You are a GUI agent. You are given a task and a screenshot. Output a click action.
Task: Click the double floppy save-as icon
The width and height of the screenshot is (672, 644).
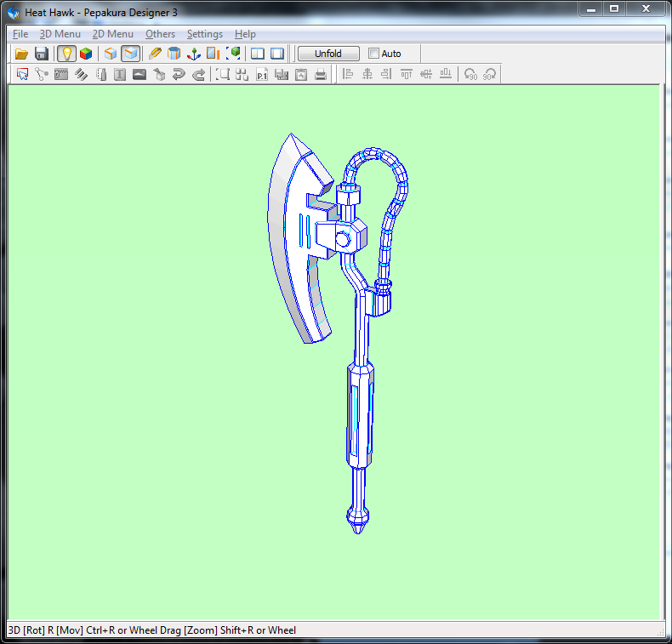pyautogui.click(x=282, y=74)
